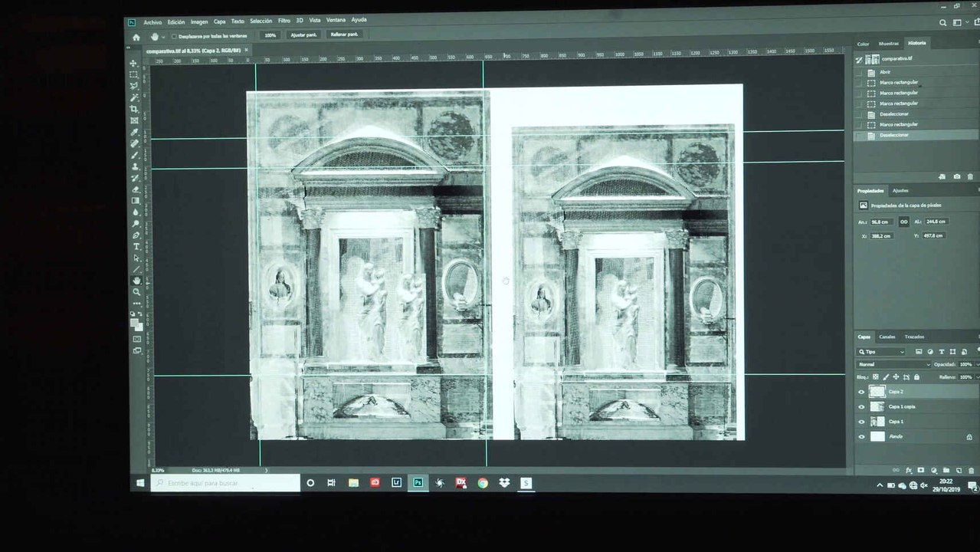Click the Home icon in options bar
980x552 pixels.
click(x=136, y=36)
